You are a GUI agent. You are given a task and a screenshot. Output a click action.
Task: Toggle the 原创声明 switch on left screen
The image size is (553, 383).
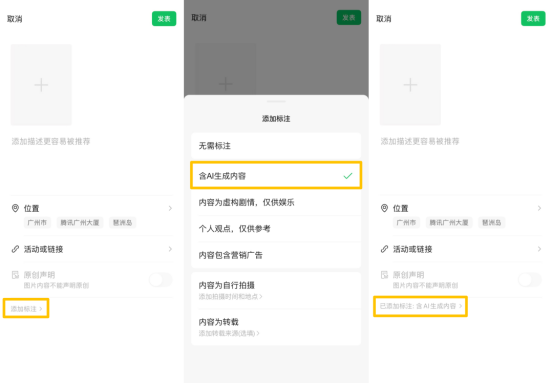[x=161, y=280]
